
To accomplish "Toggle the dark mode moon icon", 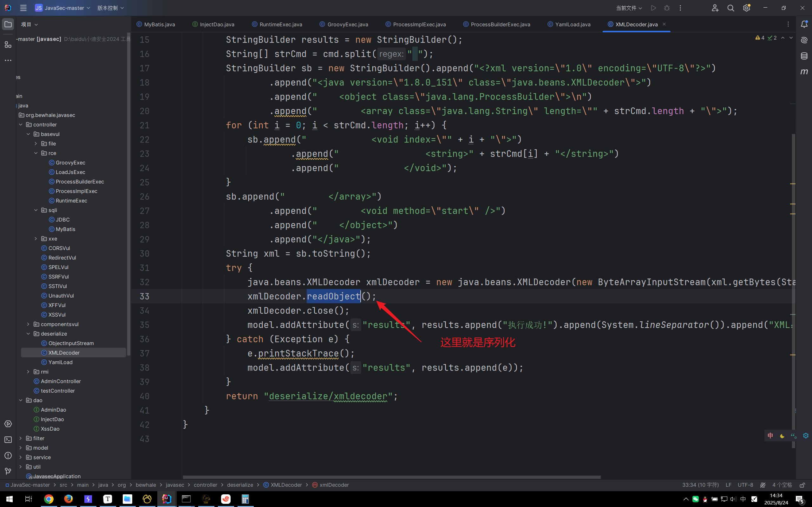I will point(782,436).
